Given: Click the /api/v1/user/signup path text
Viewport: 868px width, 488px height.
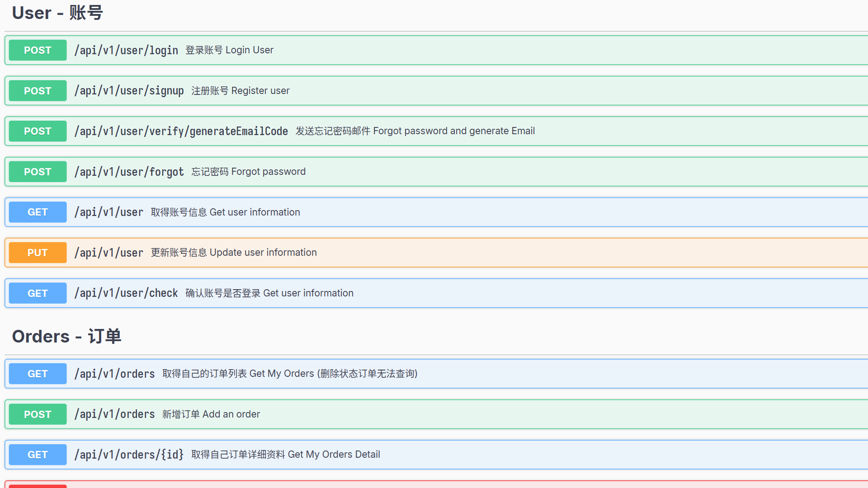Looking at the screenshot, I should pyautogui.click(x=129, y=90).
